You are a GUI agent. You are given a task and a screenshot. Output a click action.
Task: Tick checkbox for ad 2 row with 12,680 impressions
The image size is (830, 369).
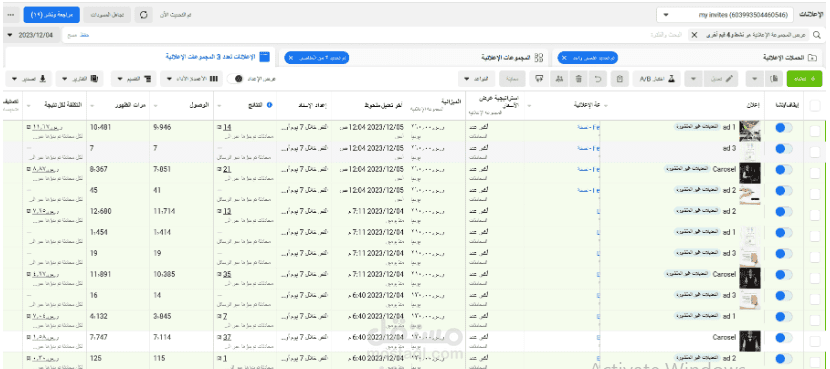click(x=815, y=214)
